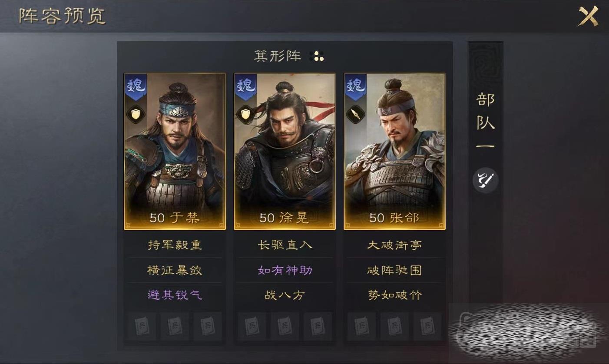This screenshot has width=609, height=364.
Task: Select the 部队一 troop tab
Action: pos(485,122)
